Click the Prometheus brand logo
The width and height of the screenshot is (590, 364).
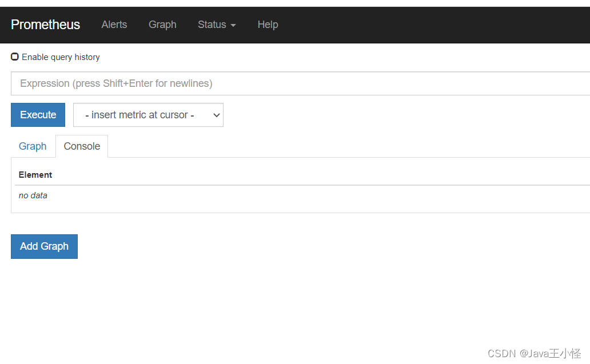(45, 25)
